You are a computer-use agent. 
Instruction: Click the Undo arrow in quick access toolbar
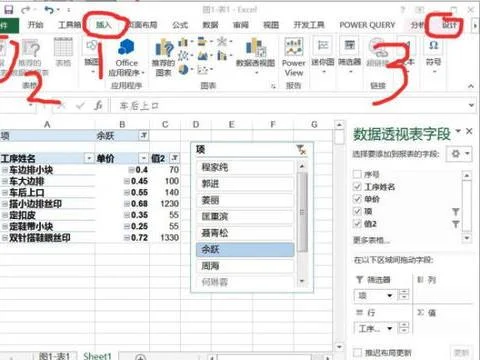[x=49, y=10]
